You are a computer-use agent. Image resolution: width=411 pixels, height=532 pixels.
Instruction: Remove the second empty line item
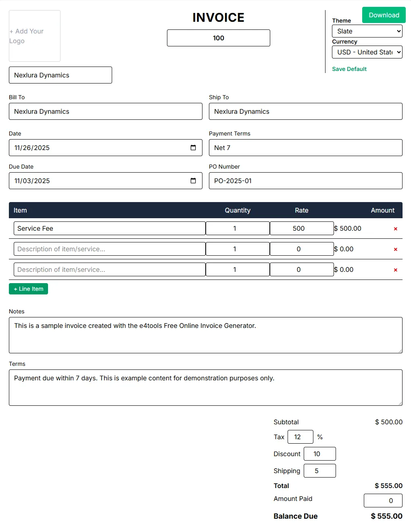395,249
